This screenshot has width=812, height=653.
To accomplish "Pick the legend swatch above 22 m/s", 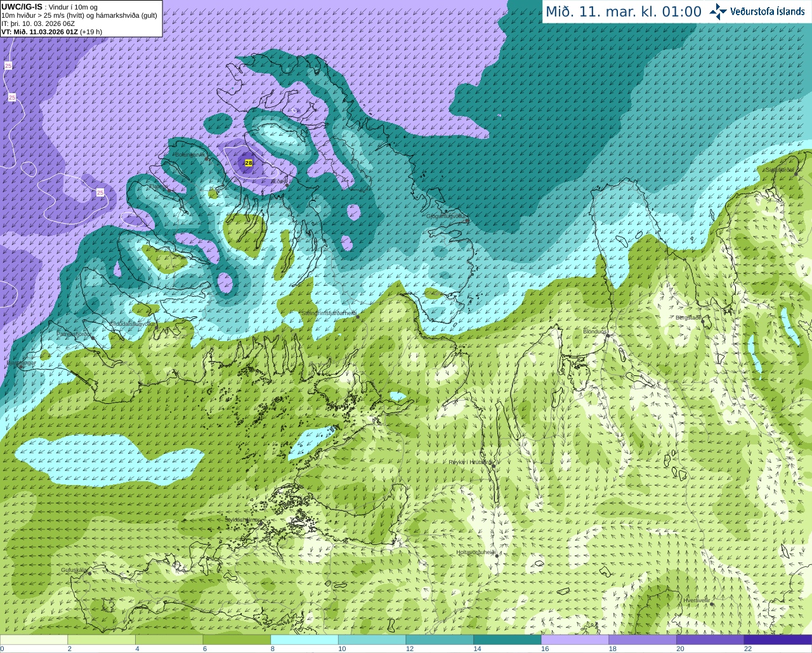I will coord(778,640).
